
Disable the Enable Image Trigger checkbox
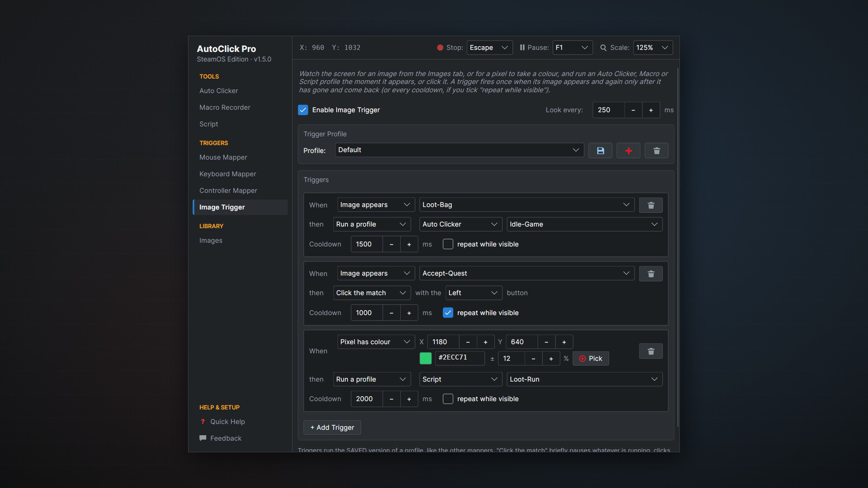[x=303, y=110]
